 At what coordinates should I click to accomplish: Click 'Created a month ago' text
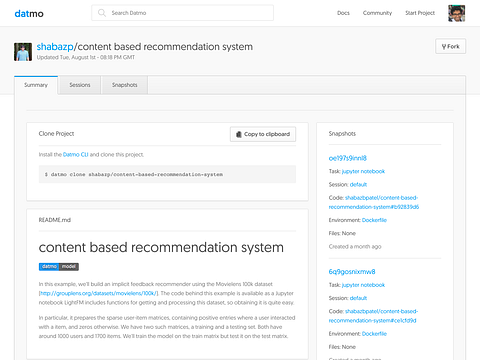point(355,247)
